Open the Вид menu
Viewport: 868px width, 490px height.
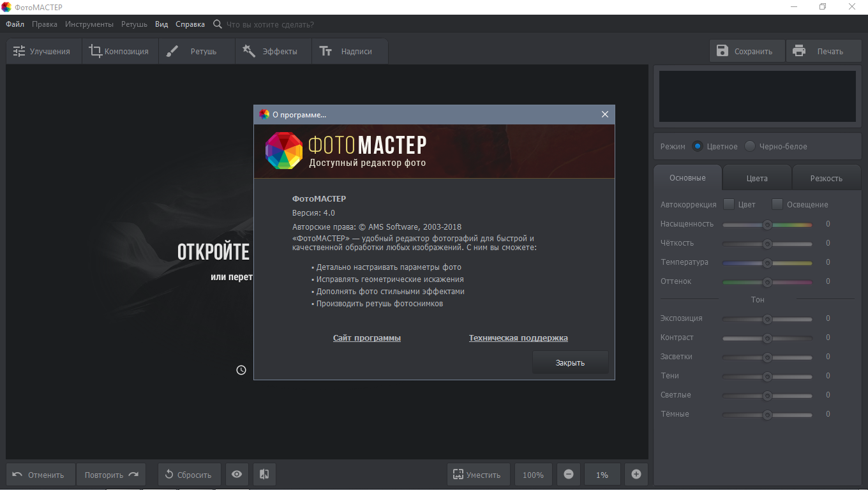pyautogui.click(x=161, y=24)
